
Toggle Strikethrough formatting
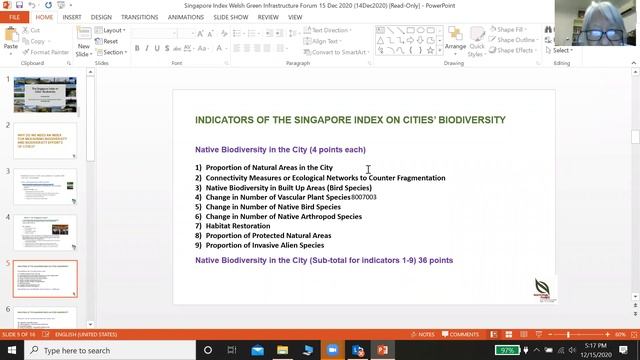point(177,49)
